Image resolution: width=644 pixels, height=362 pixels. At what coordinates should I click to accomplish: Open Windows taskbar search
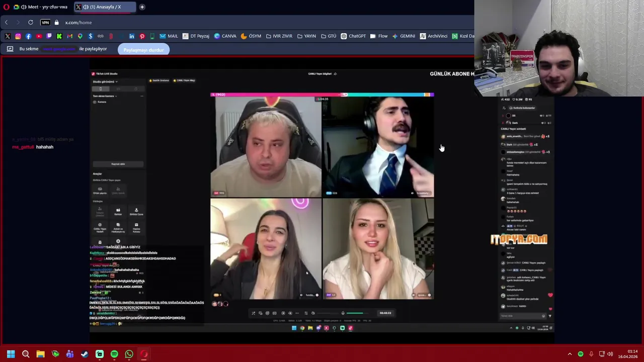pyautogui.click(x=26, y=354)
